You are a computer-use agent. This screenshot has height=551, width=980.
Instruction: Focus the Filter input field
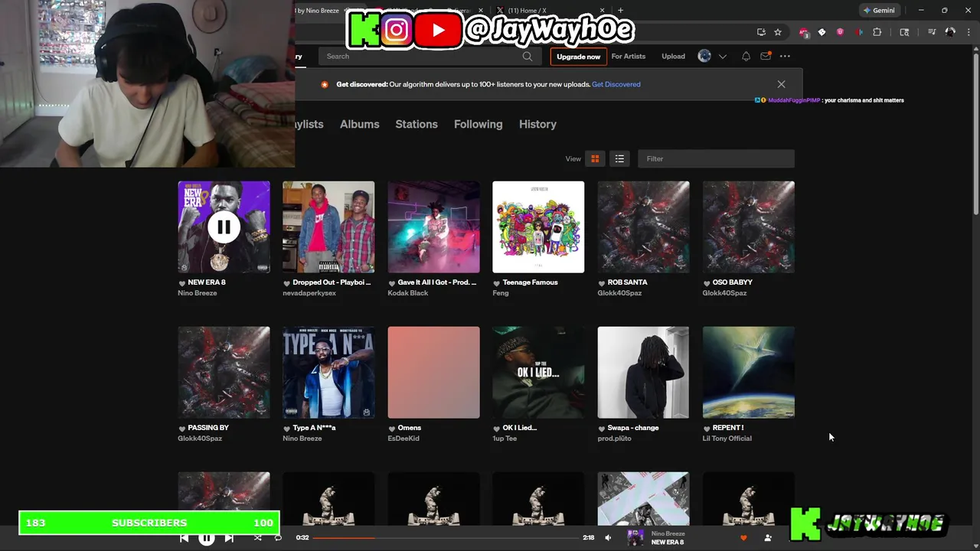point(716,158)
